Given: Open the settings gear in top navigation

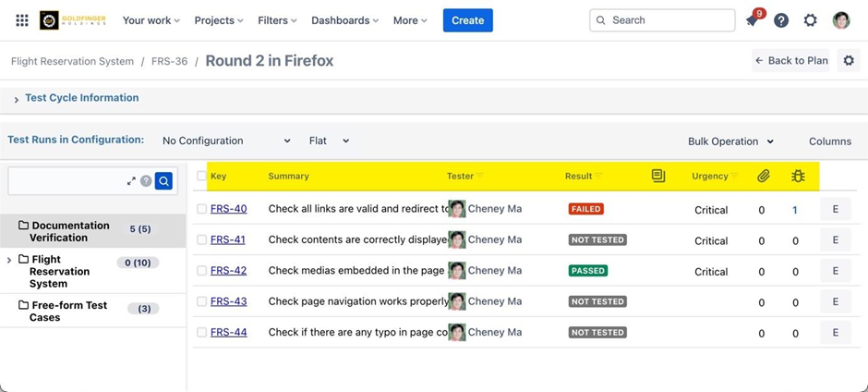Looking at the screenshot, I should pos(811,20).
